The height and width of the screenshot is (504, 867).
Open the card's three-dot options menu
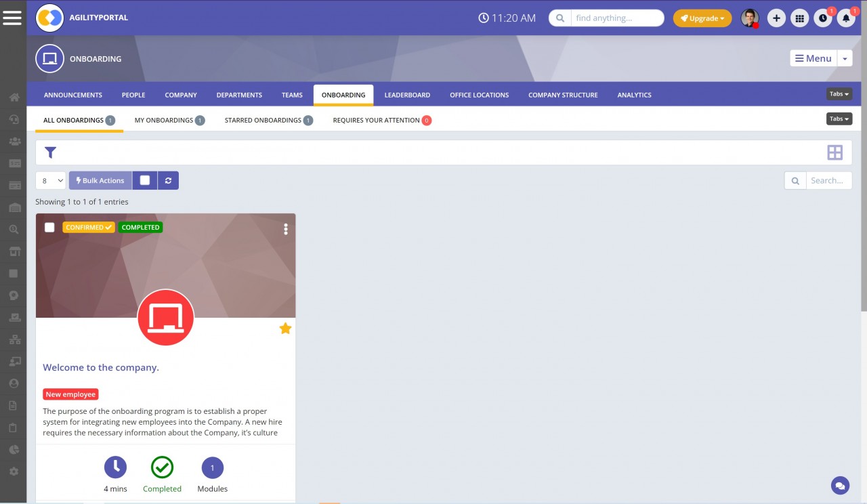tap(286, 229)
